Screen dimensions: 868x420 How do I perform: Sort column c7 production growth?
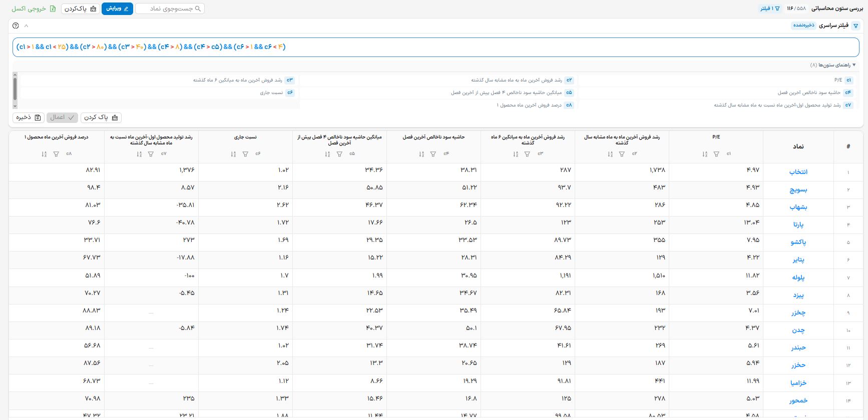[139, 154]
